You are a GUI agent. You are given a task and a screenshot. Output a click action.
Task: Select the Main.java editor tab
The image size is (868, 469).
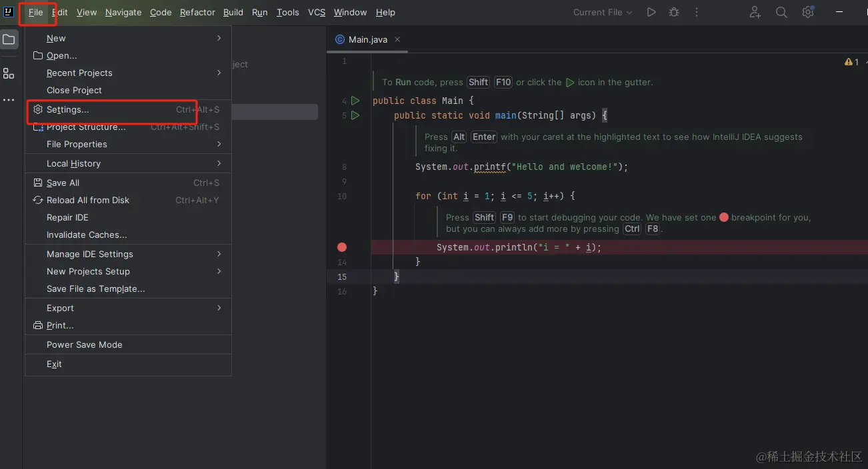coord(369,39)
